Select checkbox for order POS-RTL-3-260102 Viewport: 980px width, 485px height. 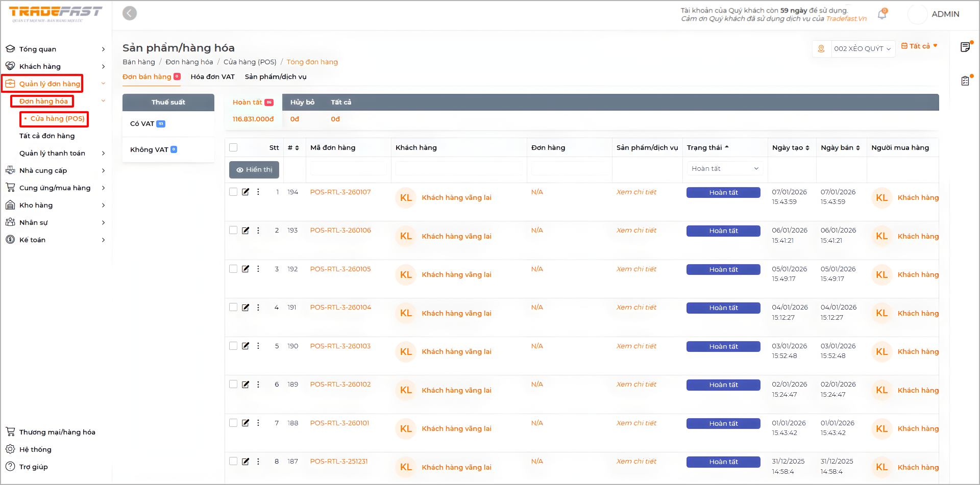233,385
